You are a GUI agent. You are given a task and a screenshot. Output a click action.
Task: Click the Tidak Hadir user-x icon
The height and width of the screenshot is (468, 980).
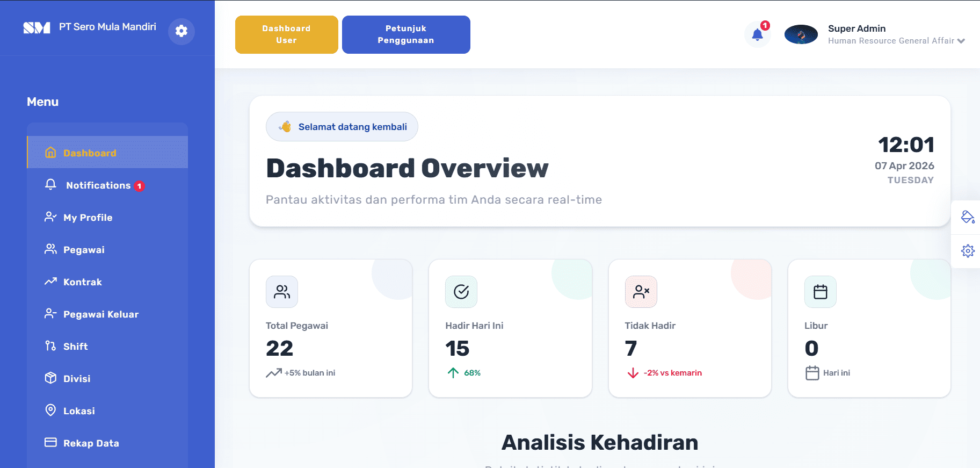641,292
